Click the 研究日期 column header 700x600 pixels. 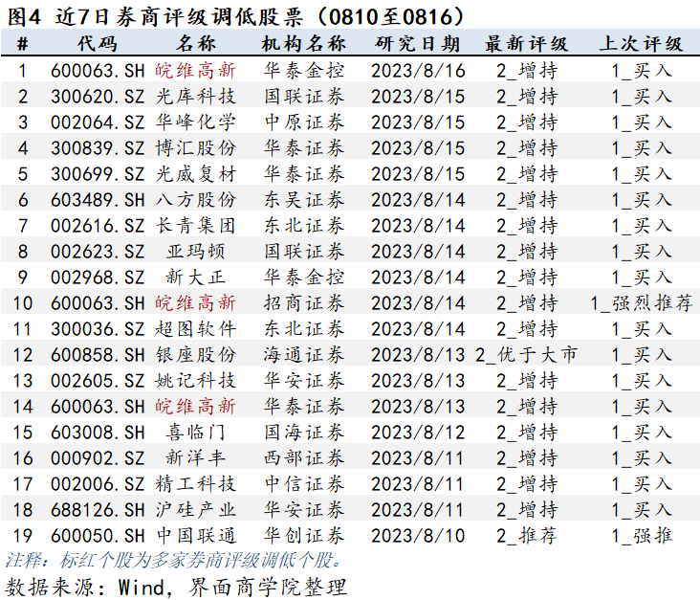pyautogui.click(x=418, y=44)
